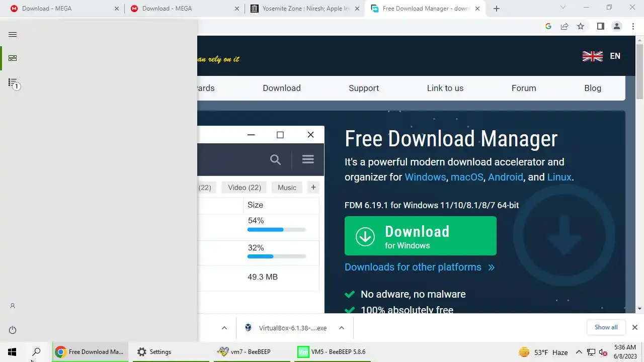
Task: Close the Free Download Manager tab
Action: [x=477, y=9]
